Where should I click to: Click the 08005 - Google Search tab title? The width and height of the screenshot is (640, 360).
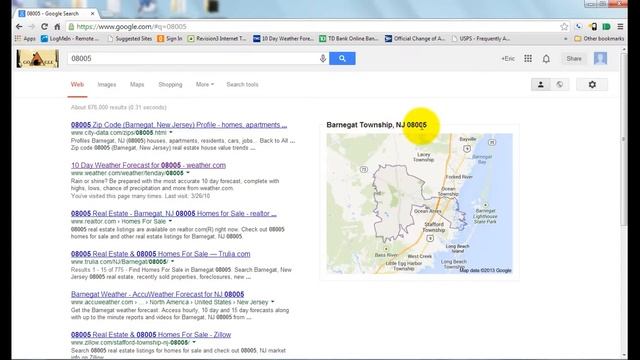click(53, 13)
